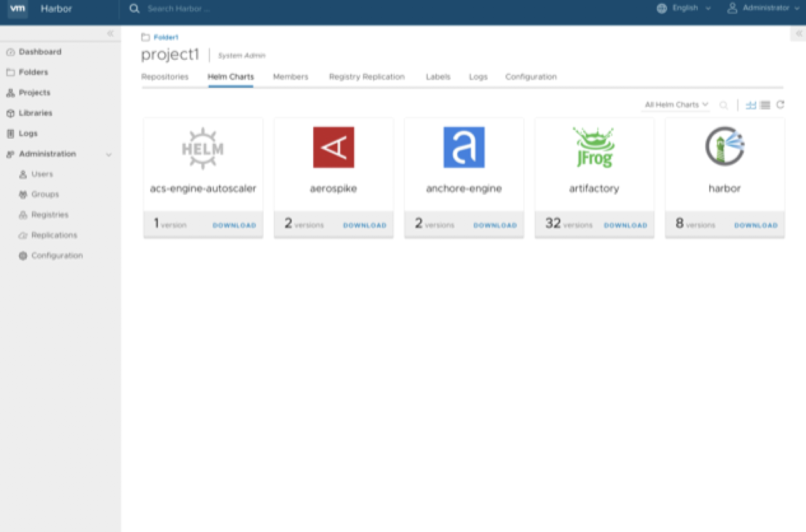Open the project Logs tab
The image size is (806, 532).
[478, 77]
